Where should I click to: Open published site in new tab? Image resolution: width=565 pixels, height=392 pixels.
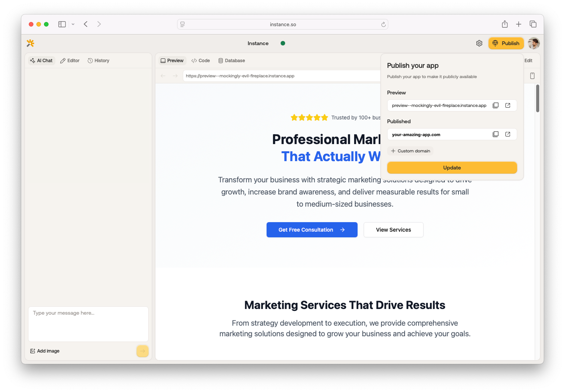coord(508,134)
